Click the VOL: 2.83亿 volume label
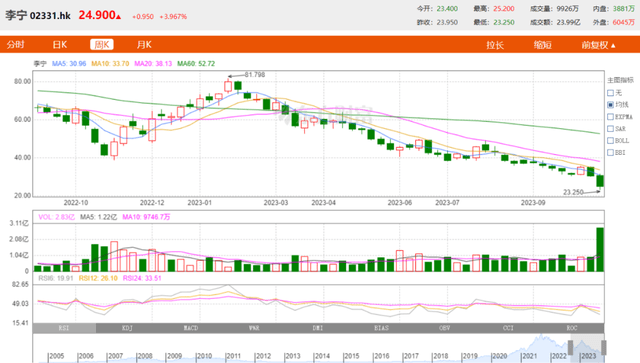This screenshot has height=363, width=640. click(x=57, y=217)
